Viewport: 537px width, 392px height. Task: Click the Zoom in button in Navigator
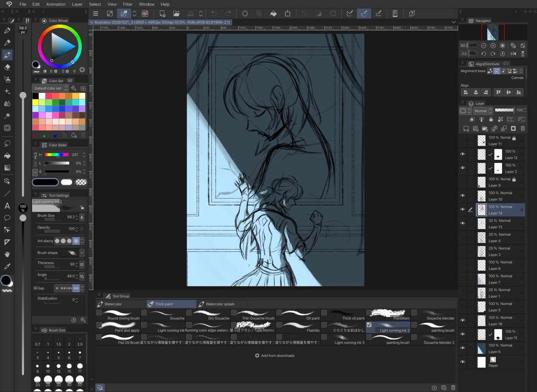493,46
